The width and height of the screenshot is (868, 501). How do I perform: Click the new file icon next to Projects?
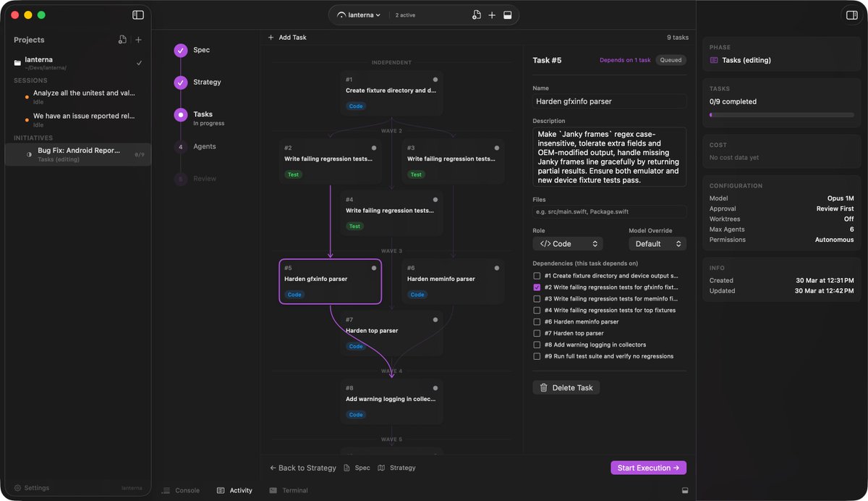pyautogui.click(x=122, y=40)
